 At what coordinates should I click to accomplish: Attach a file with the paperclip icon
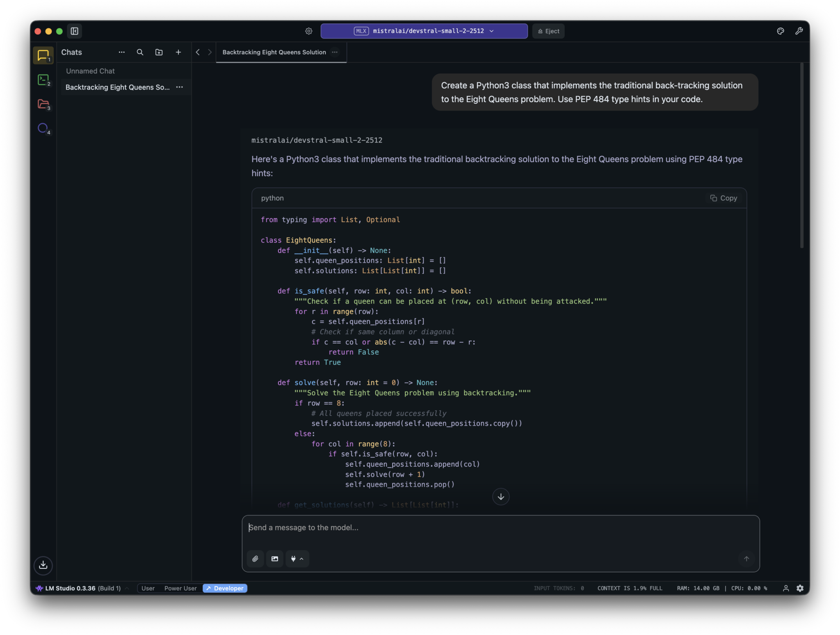tap(255, 559)
